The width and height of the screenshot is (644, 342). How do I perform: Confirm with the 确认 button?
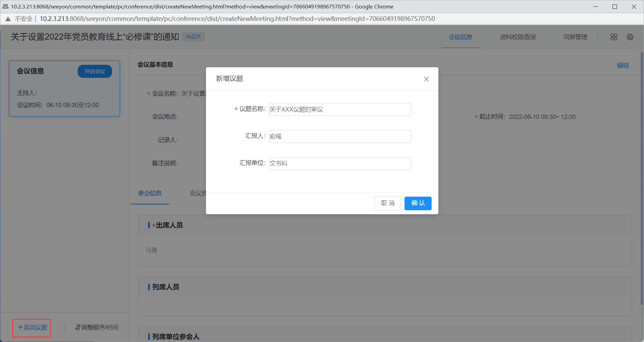[418, 203]
